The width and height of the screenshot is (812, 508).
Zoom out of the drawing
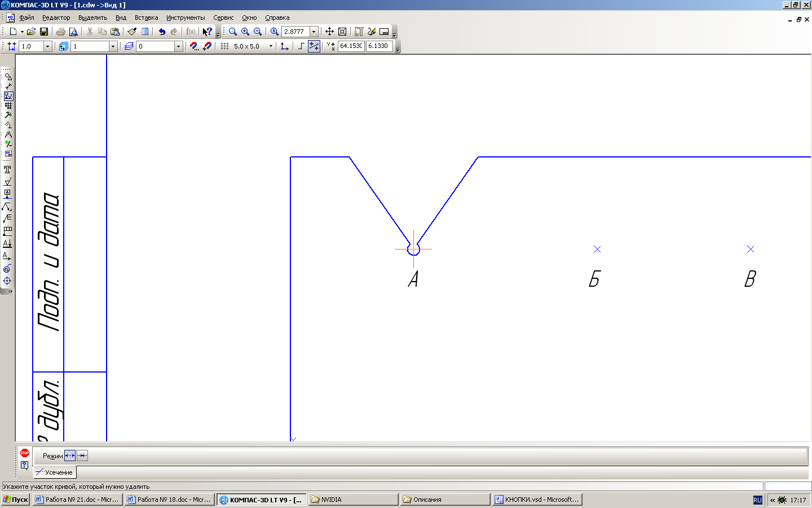(258, 32)
